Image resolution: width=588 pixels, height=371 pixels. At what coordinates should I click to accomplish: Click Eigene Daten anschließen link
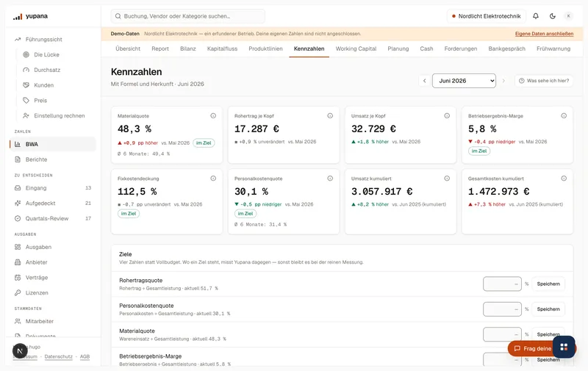544,34
